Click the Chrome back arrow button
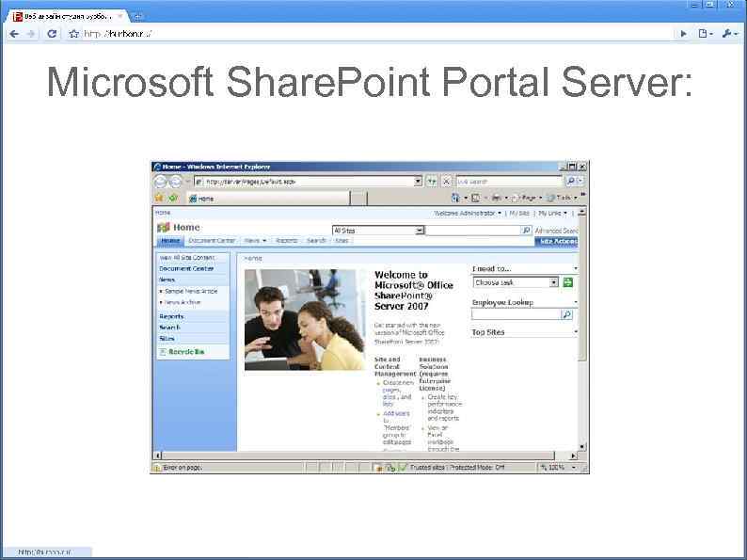This screenshot has height=560, width=747. coord(14,34)
